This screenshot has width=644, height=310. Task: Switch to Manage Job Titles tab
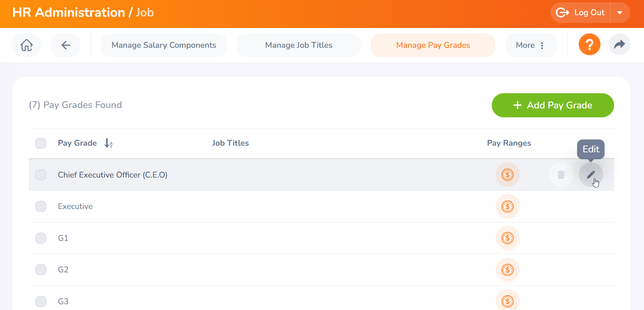(298, 45)
